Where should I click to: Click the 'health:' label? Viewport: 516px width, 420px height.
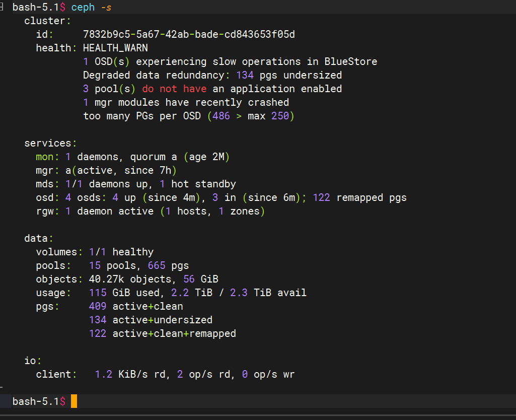[x=56, y=48]
